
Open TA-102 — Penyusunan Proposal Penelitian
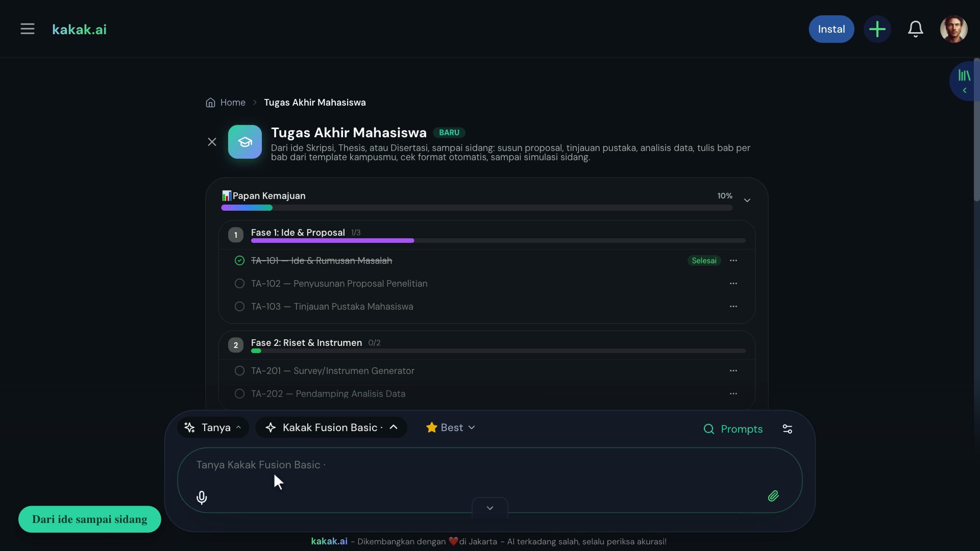[339, 284]
